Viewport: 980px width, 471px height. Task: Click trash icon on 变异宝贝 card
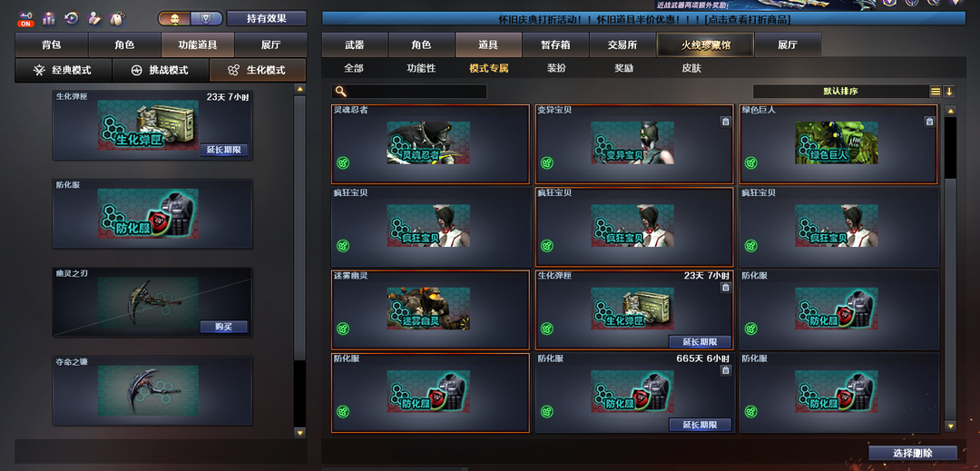[x=725, y=122]
